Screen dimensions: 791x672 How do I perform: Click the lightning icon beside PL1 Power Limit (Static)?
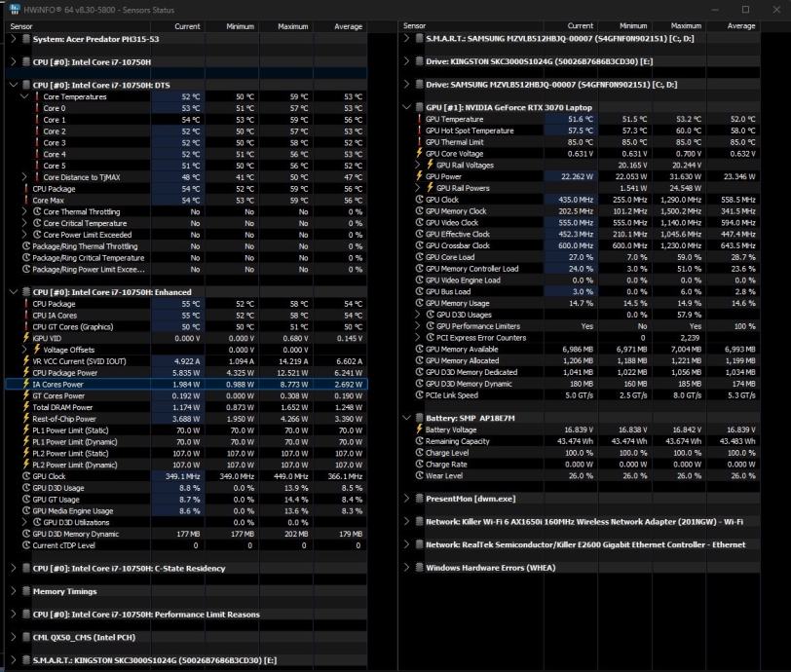[x=26, y=430]
